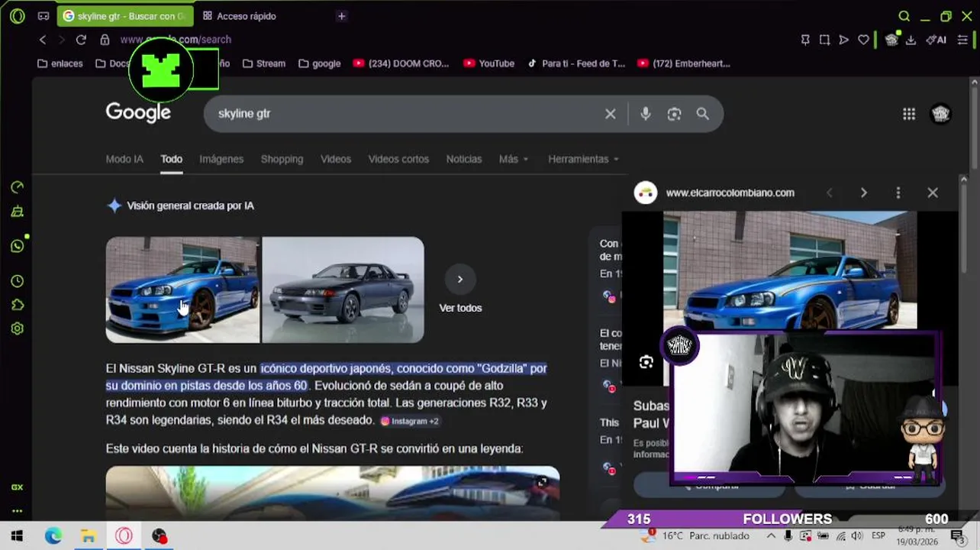Image resolution: width=980 pixels, height=550 pixels.
Task: Open Google apps grid
Action: tap(909, 114)
